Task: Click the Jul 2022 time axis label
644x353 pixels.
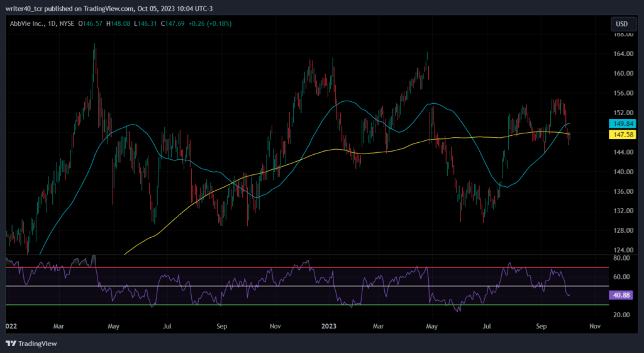Action: point(167,327)
